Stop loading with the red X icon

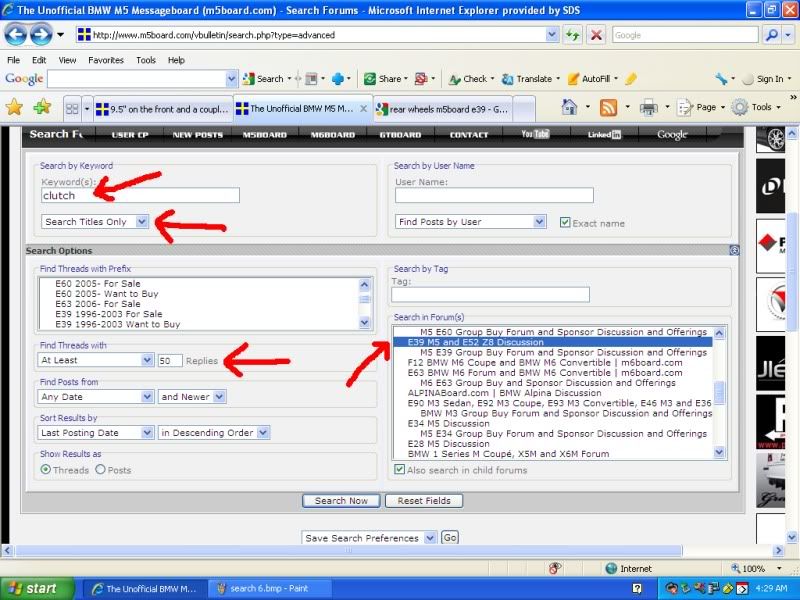[595, 35]
